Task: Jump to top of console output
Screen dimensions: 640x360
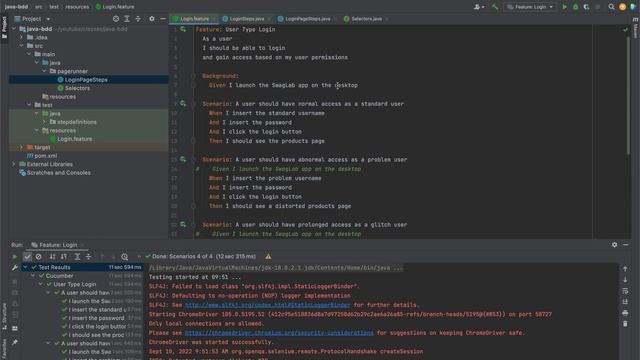Action: click(625, 269)
